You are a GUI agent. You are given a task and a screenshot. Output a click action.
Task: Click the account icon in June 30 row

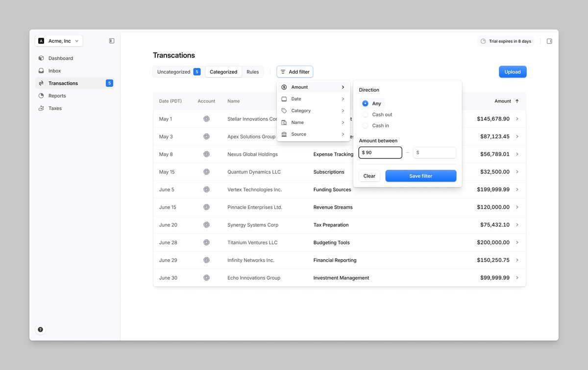pyautogui.click(x=206, y=278)
